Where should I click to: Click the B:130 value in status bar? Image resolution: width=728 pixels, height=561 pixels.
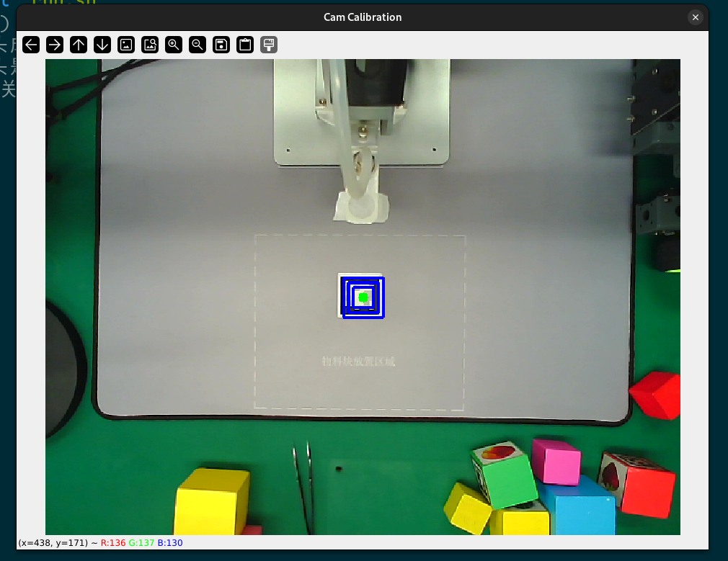[170, 542]
